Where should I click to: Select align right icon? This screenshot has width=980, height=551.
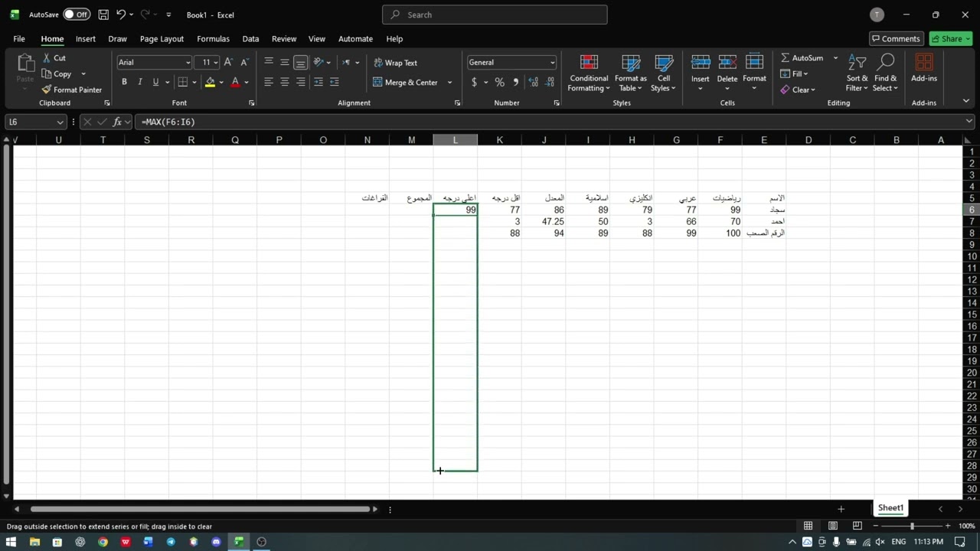click(x=301, y=82)
